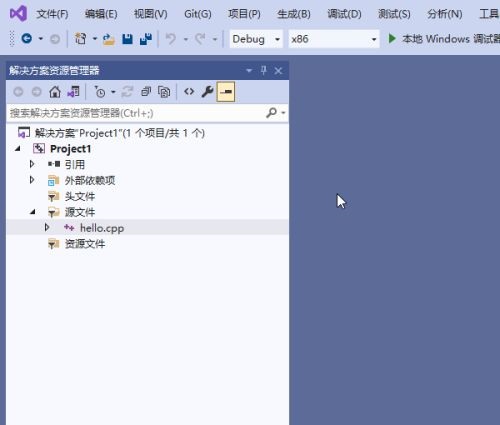Click the save file floppy icon
Image resolution: width=500 pixels, height=425 pixels.
[x=127, y=39]
